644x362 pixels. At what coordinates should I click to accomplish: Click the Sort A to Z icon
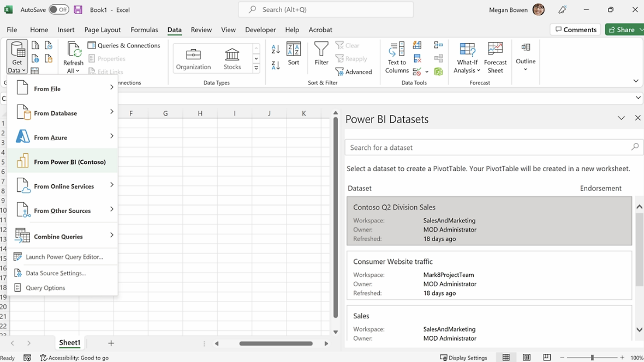(276, 50)
